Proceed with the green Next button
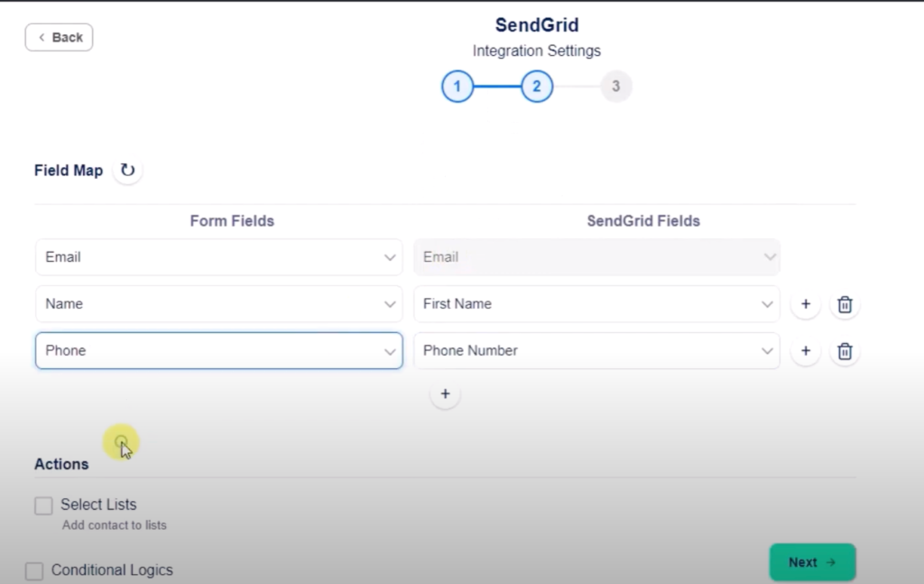Viewport: 924px width, 584px height. click(x=812, y=562)
